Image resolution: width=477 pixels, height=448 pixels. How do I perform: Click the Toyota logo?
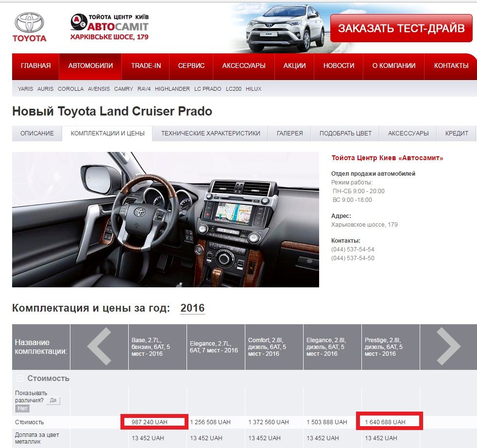click(29, 27)
